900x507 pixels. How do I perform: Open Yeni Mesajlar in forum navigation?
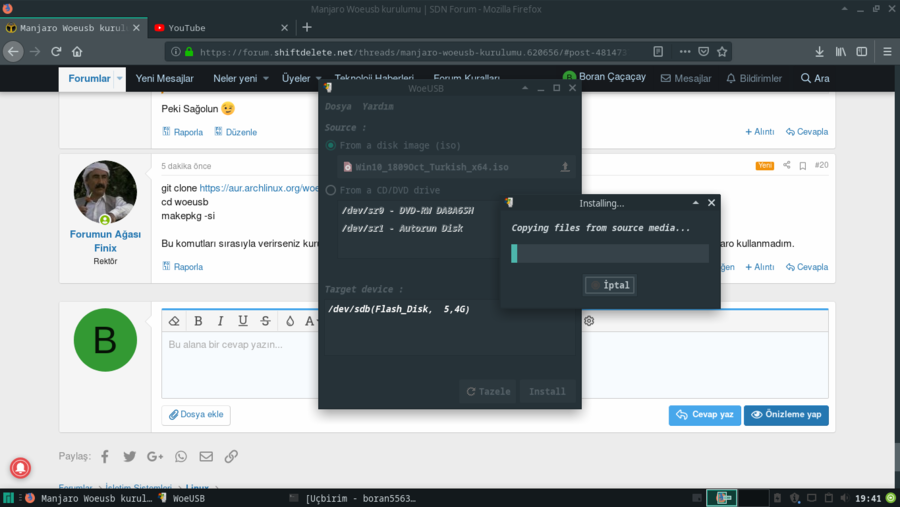pyautogui.click(x=164, y=79)
